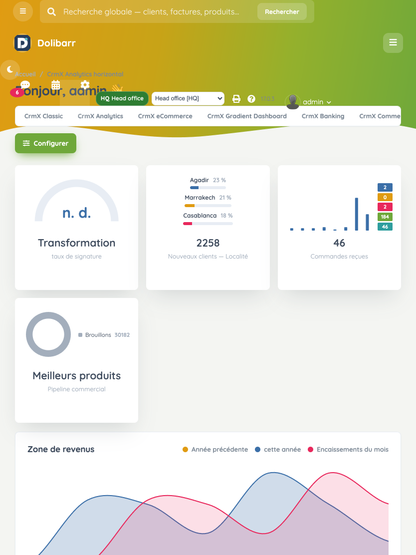Open the calendar icon
416x555 pixels.
click(56, 85)
